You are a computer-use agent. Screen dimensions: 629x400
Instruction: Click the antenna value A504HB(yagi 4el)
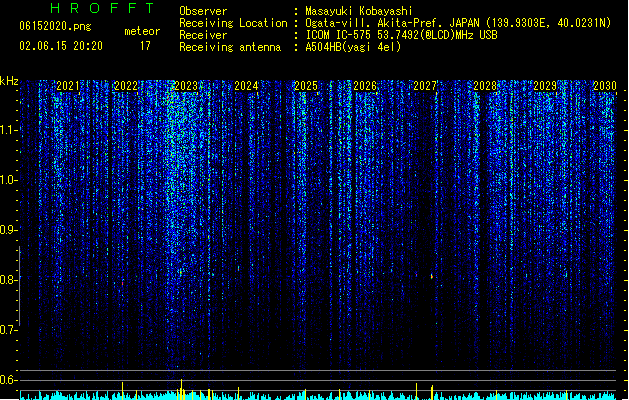point(353,47)
